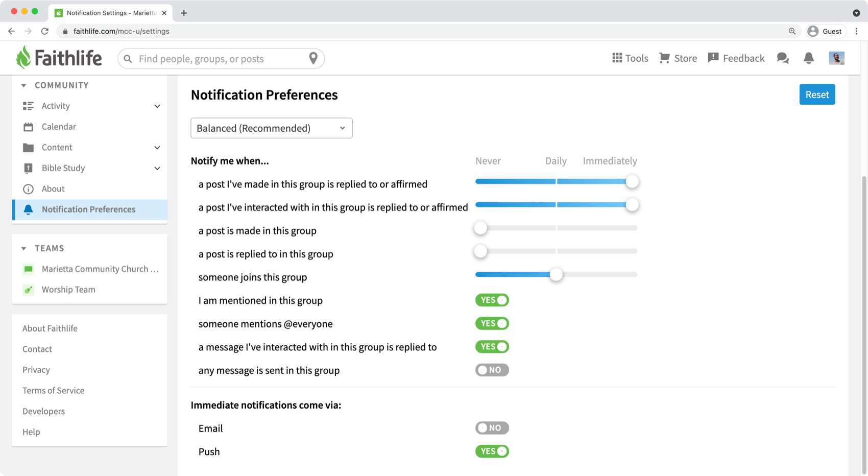Screen dimensions: 868x476
Task: Click the browser address bar URL
Action: tap(122, 31)
